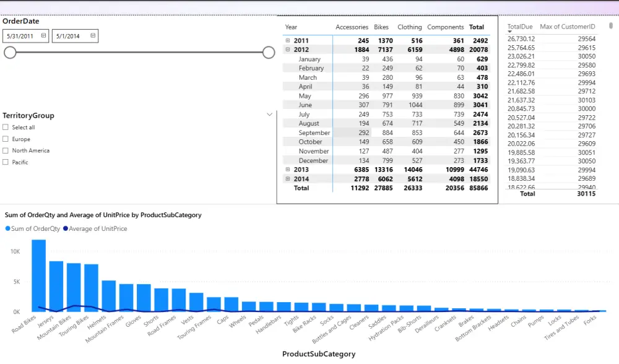The width and height of the screenshot is (619, 364).
Task: Click the Sum of OrderQty legend marker
Action: (x=7, y=228)
